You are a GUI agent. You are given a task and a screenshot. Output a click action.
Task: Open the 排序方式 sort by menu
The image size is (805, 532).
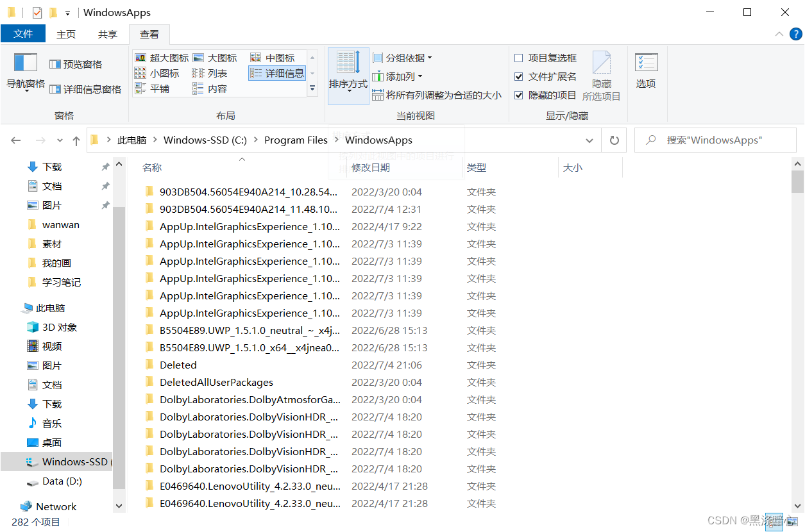pyautogui.click(x=348, y=76)
